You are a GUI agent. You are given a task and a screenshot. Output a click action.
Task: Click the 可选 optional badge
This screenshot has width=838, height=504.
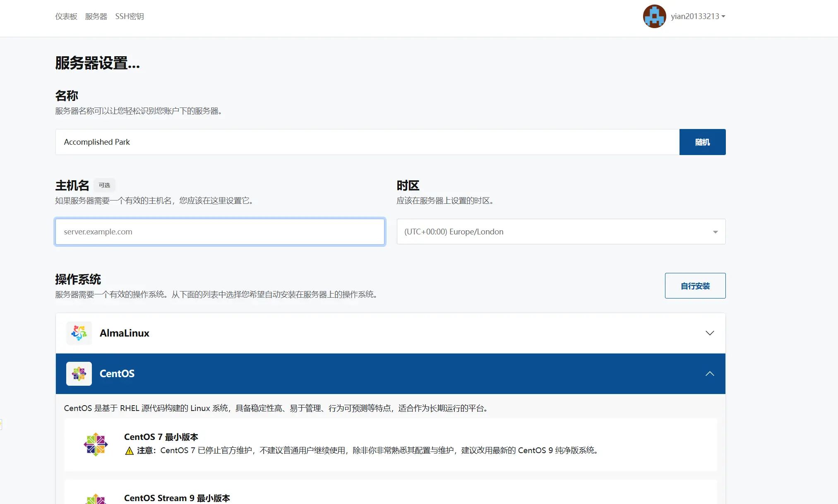(104, 185)
